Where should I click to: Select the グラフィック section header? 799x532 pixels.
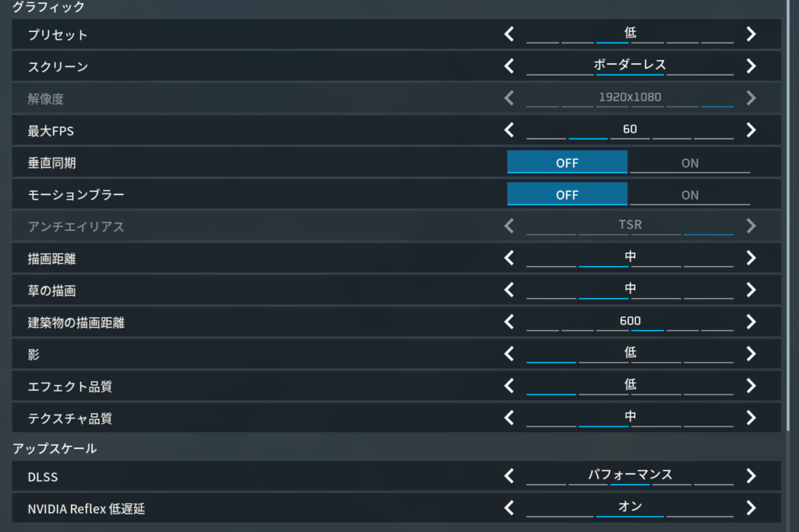point(44,7)
